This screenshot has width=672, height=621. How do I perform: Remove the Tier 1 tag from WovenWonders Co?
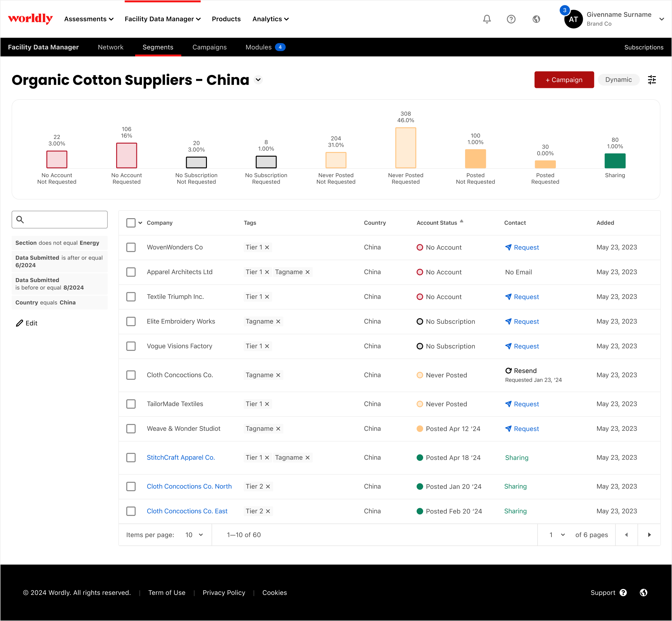(267, 247)
